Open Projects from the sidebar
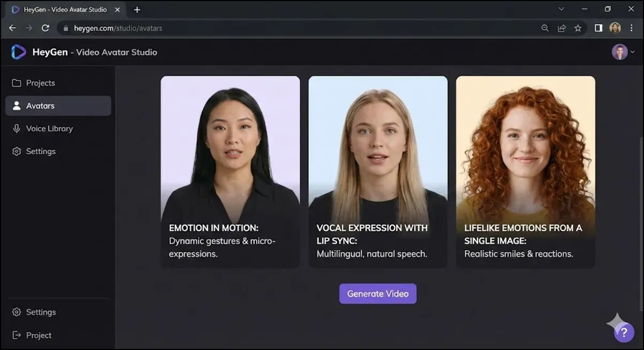Screen dimensions: 644x350 click(40, 82)
